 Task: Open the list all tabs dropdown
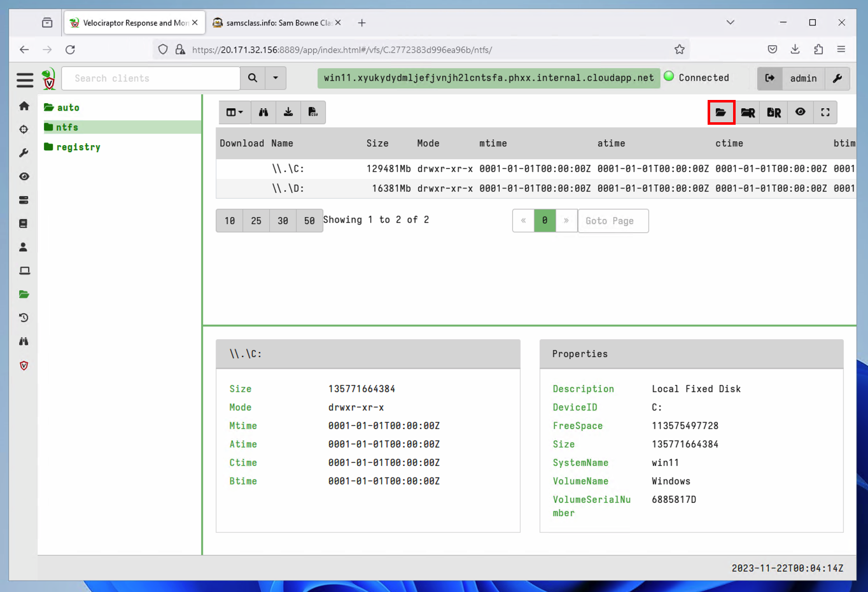click(x=731, y=23)
